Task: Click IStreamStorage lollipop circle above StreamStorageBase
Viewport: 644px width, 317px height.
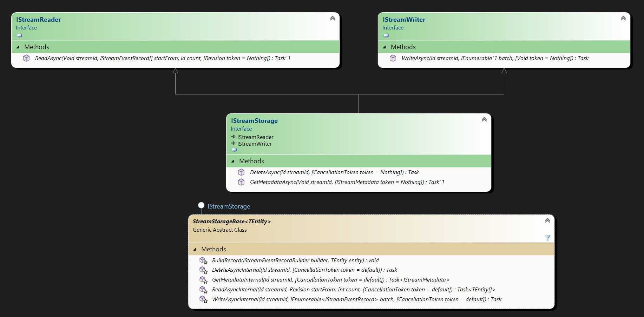Action: [201, 205]
